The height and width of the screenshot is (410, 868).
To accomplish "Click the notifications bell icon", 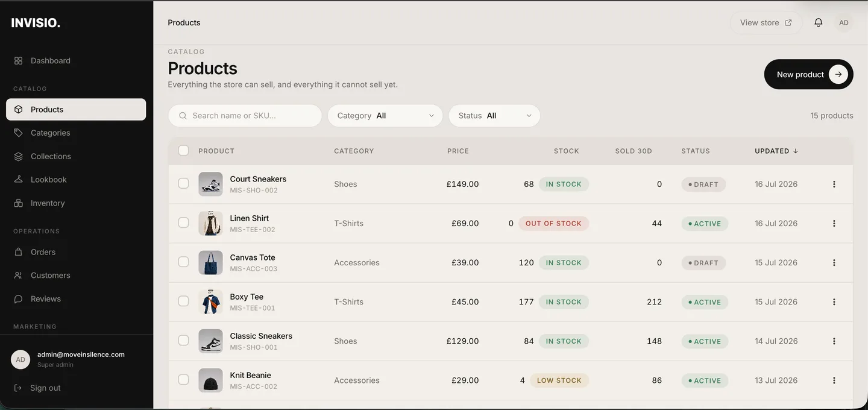I will [819, 22].
